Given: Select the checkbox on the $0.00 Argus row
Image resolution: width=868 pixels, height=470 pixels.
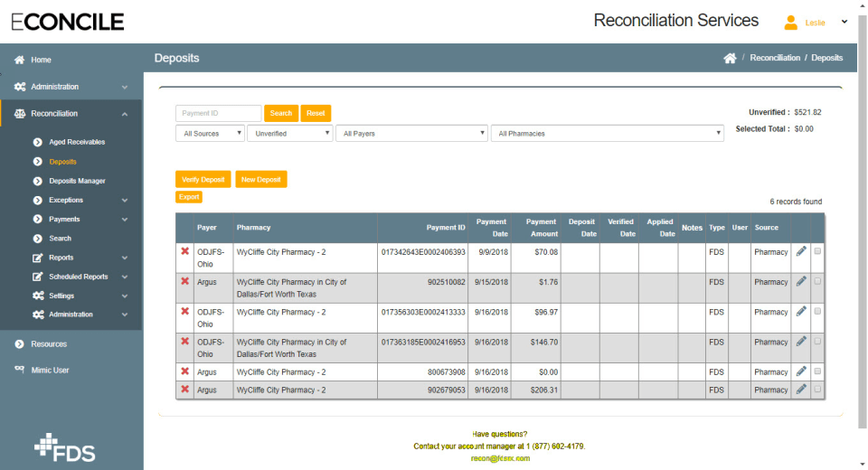Looking at the screenshot, I should pos(817,371).
